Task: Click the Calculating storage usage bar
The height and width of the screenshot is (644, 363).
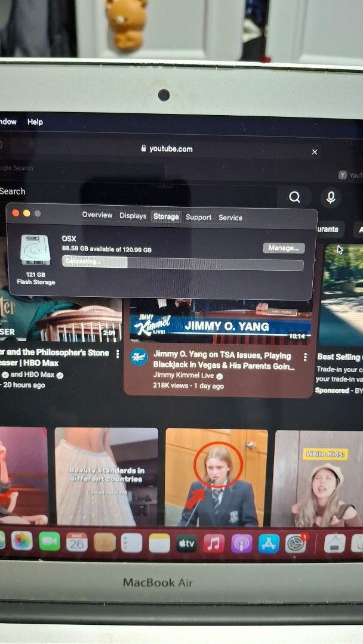Action: pyautogui.click(x=183, y=262)
